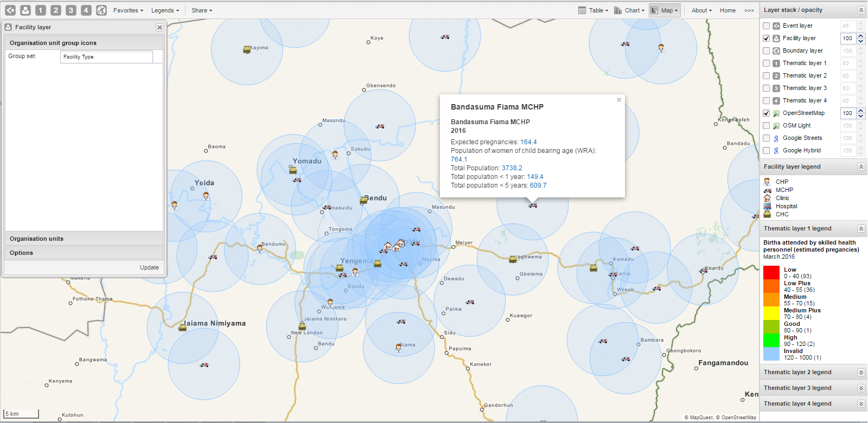Open the Facility layer toolbar button
The height and width of the screenshot is (423, 868).
[25, 10]
